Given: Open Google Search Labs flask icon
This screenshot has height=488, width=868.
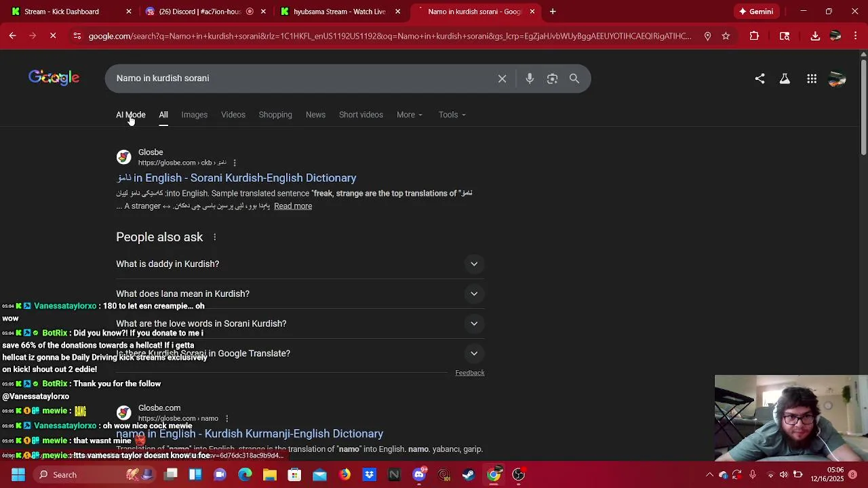Looking at the screenshot, I should pyautogui.click(x=785, y=79).
